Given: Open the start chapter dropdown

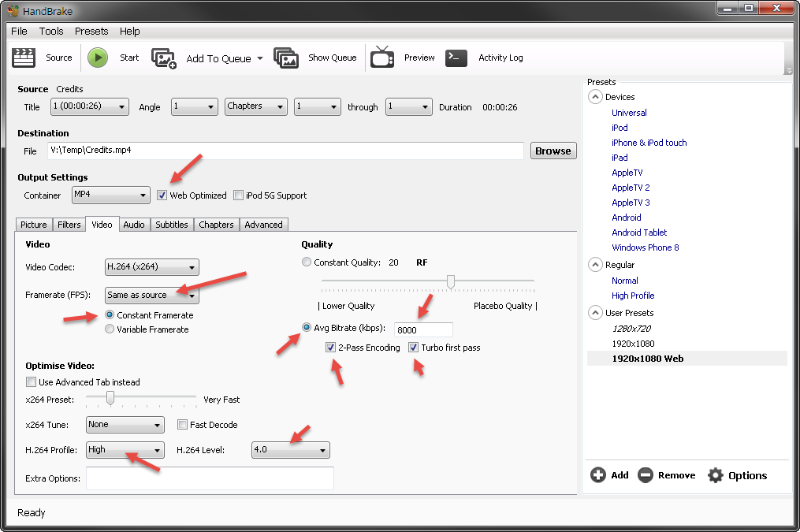Looking at the screenshot, I should (318, 106).
